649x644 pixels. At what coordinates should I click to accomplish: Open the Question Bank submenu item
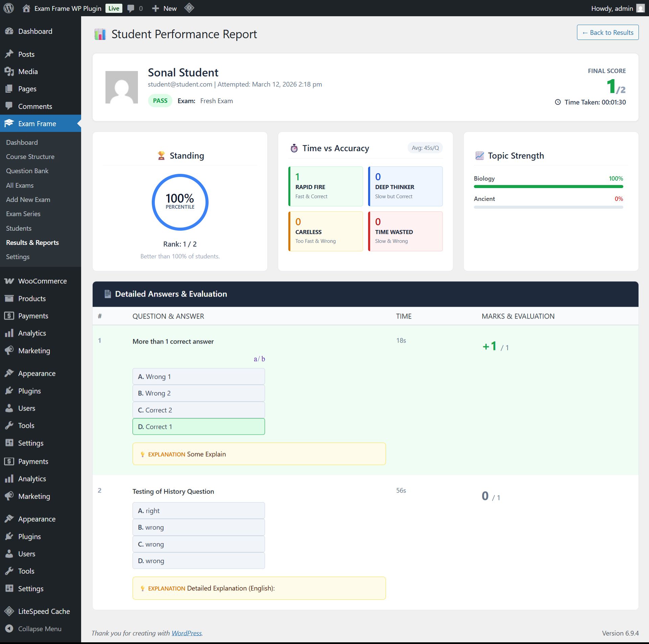coord(27,171)
